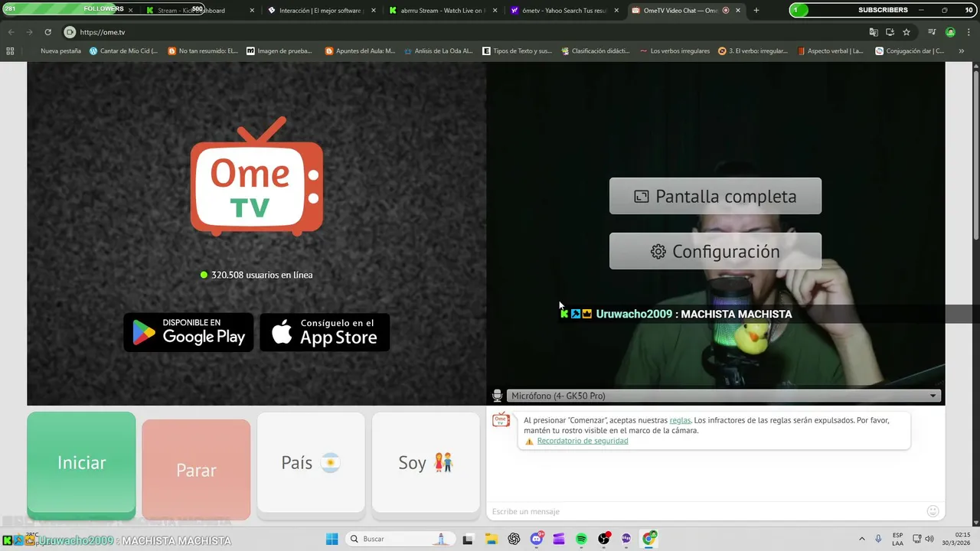Screen dimensions: 980x551
Task: Switch to Yahoo Search ómetv tab
Action: coord(564,11)
